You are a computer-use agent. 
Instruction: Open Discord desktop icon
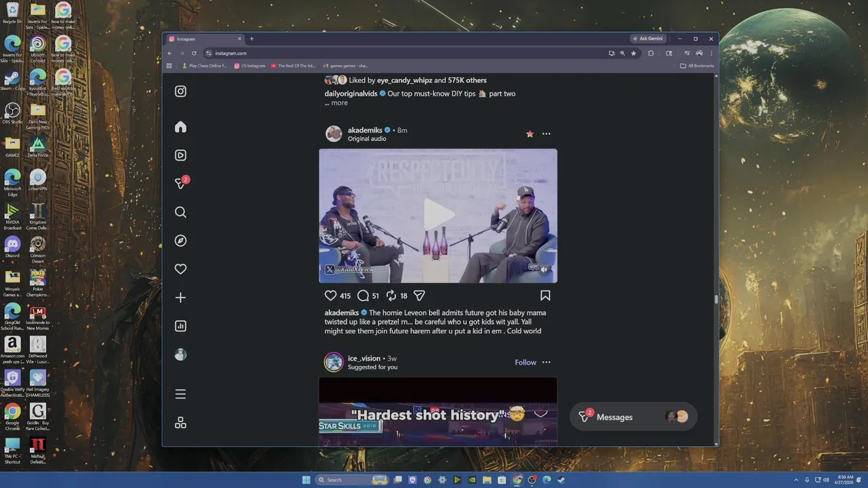tap(12, 247)
